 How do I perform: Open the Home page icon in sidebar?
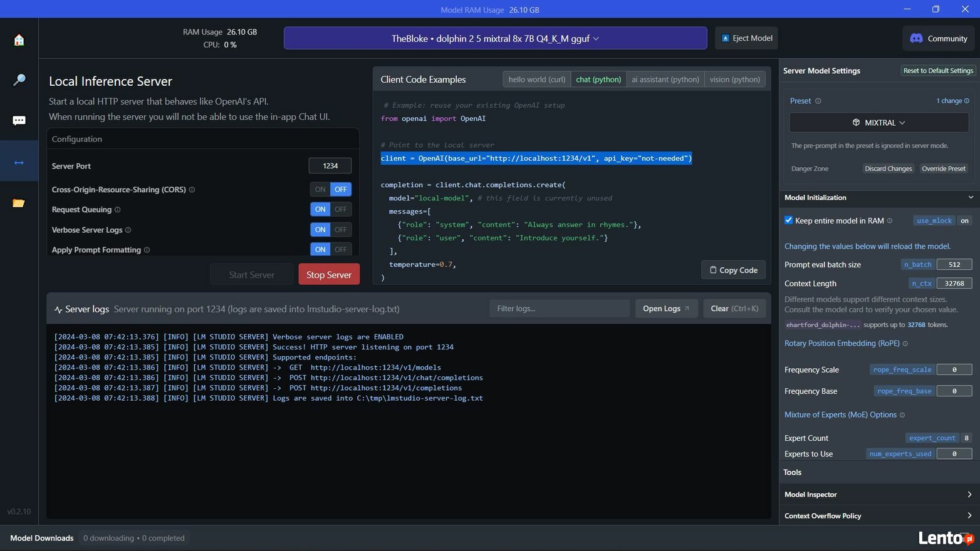point(19,40)
